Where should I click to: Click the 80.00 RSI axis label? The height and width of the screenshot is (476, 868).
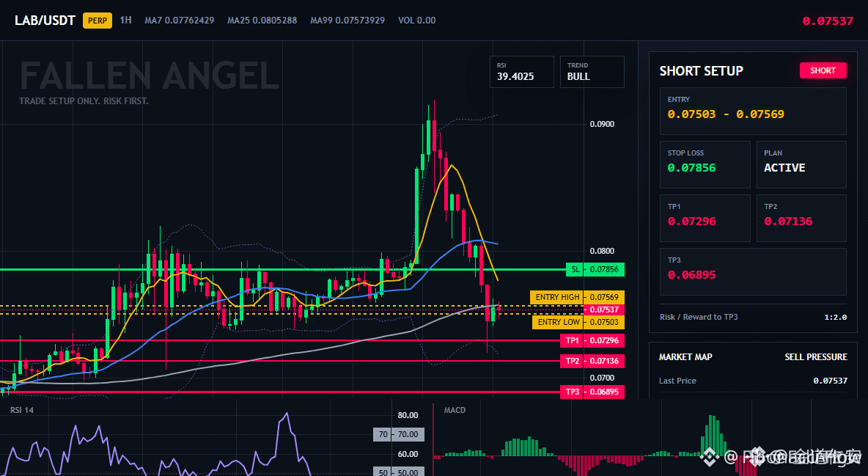tap(408, 415)
